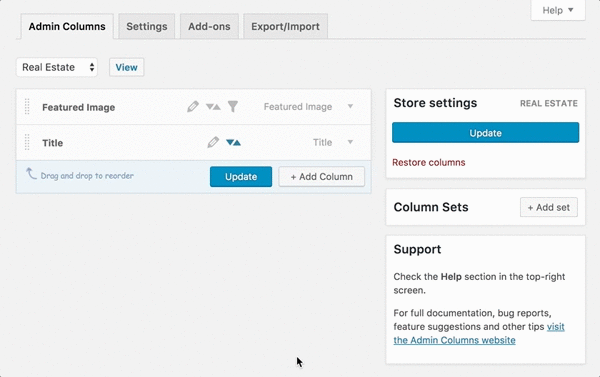Expand the Featured Image column settings arrow

pos(350,106)
